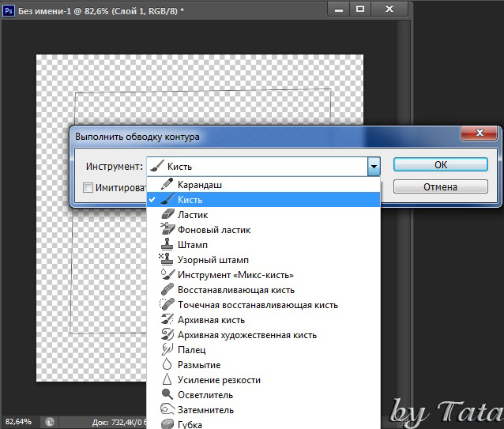
Task: Click Восстанавливающая кисть text entry
Action: pos(236,290)
